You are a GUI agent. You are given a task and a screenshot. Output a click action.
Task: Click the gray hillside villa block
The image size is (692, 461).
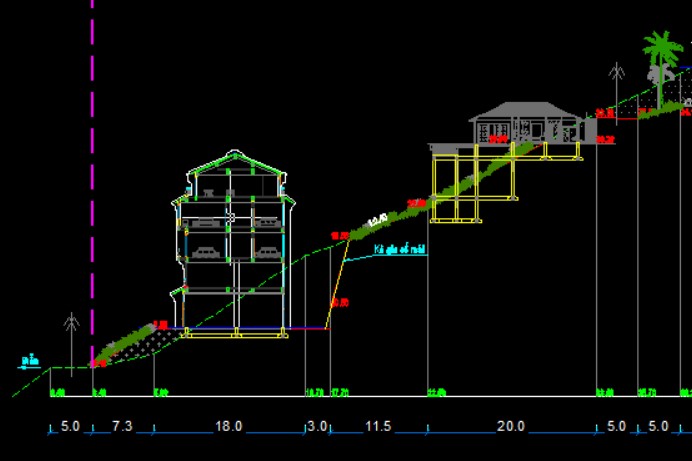point(526,123)
